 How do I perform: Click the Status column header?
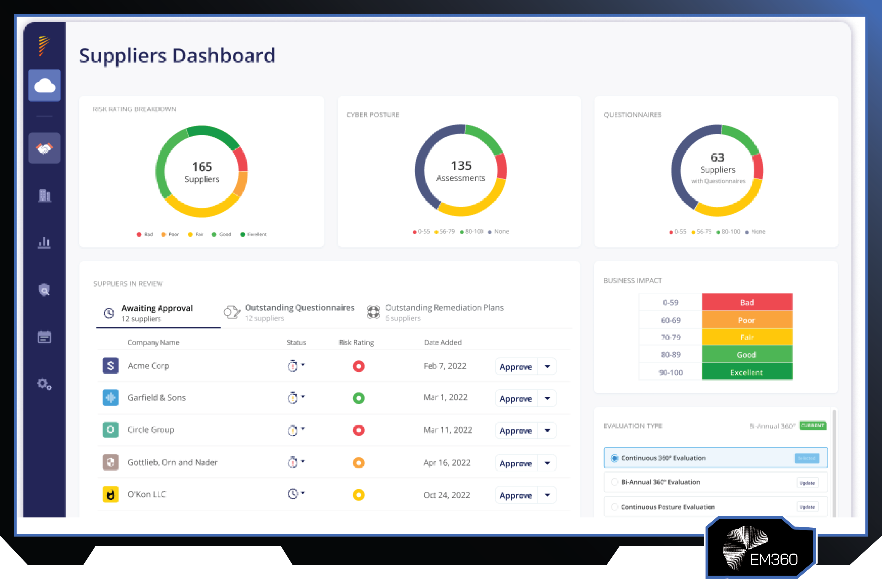click(x=296, y=343)
